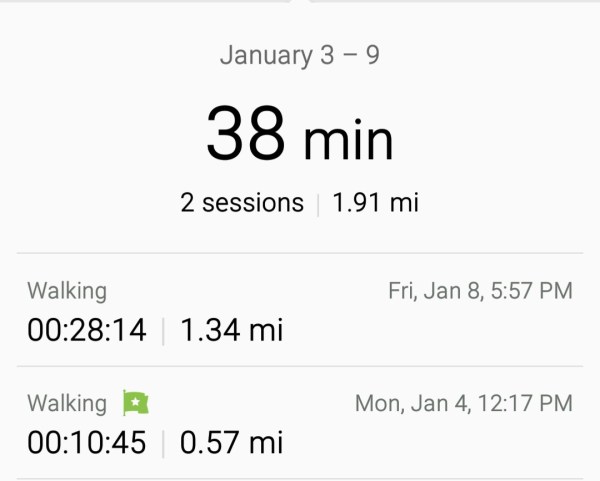The height and width of the screenshot is (481, 600).
Task: Click the divider line between the two walking sessions
Action: [300, 366]
